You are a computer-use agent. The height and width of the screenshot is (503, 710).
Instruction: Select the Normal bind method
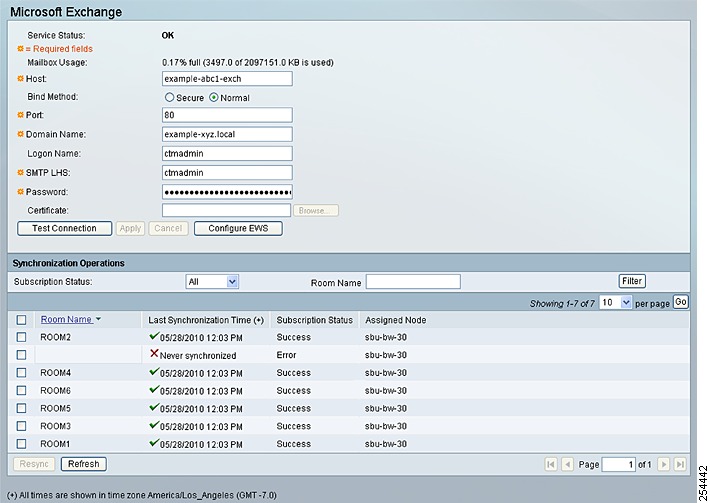click(214, 97)
